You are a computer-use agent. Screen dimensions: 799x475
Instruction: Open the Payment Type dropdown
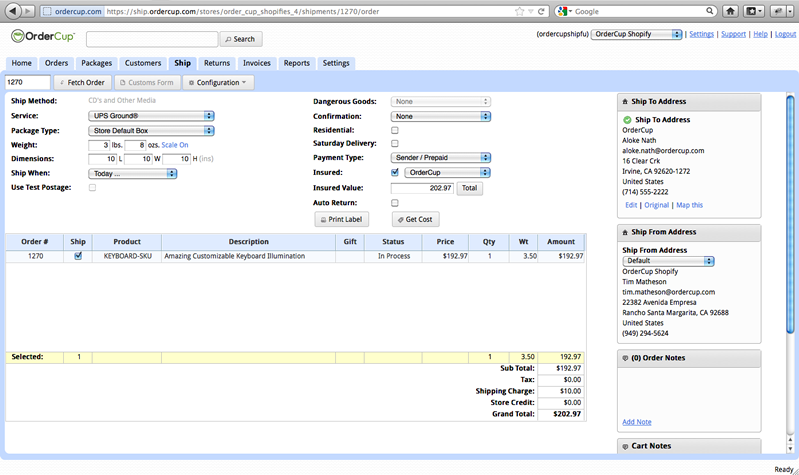pos(441,157)
